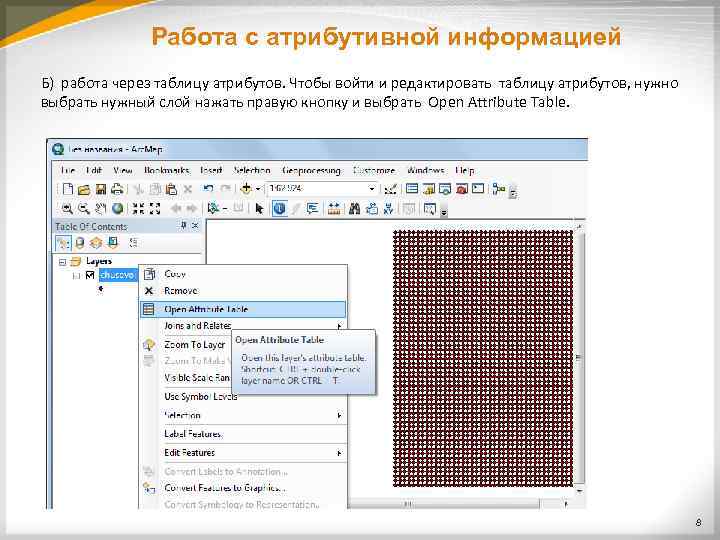Click the Fixed Zoom Out arrows icon

pos(155,208)
